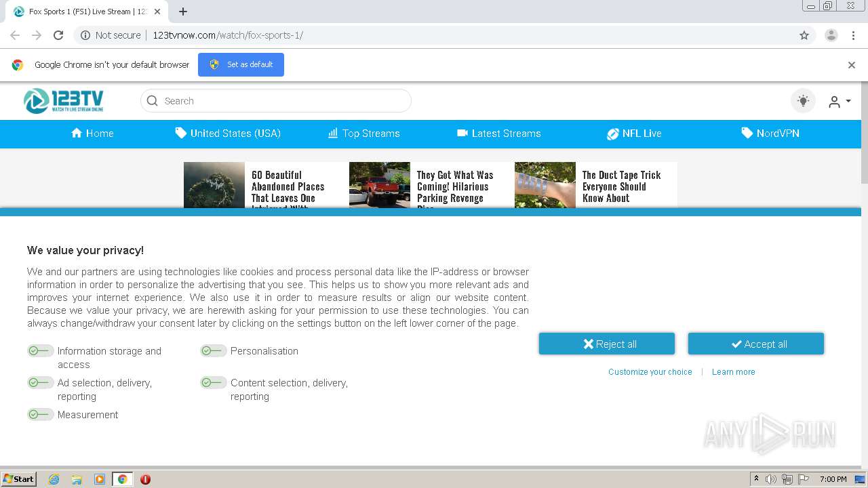Viewport: 868px width, 488px height.
Task: Click the network tray icon
Action: coord(787,479)
